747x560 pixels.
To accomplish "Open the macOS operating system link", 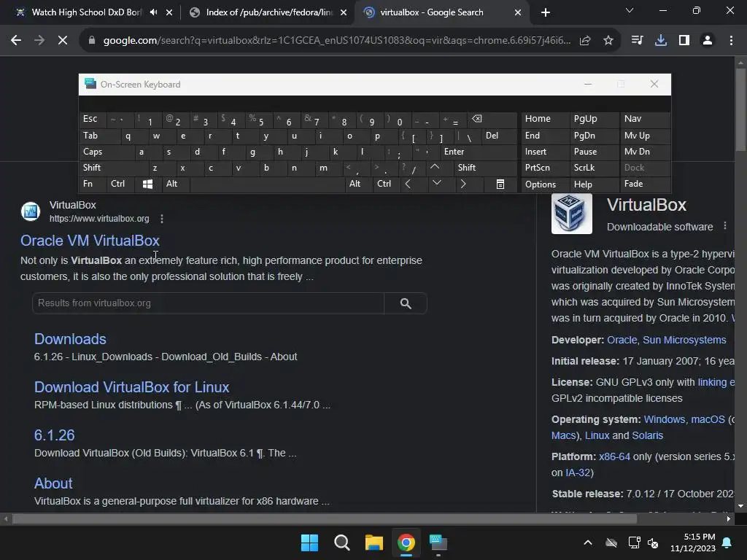I will pyautogui.click(x=708, y=419).
